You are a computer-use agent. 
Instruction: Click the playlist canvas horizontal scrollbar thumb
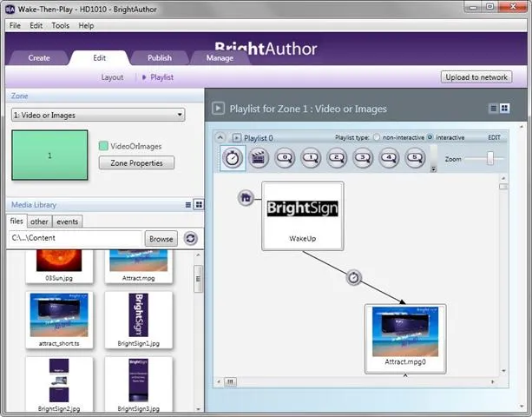point(230,381)
